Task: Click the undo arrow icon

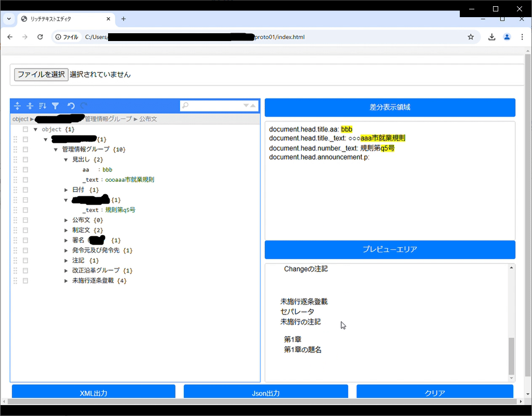Action: (71, 106)
